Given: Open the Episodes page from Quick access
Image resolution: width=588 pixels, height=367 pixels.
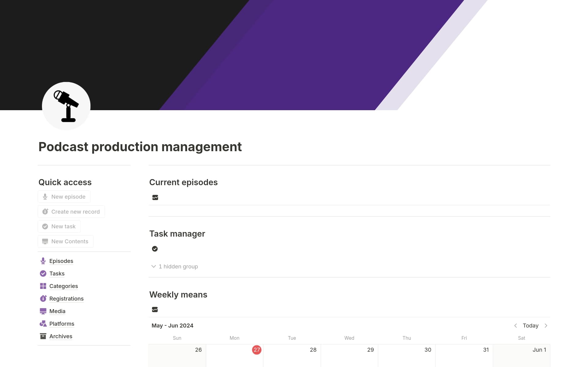Looking at the screenshot, I should click(61, 261).
